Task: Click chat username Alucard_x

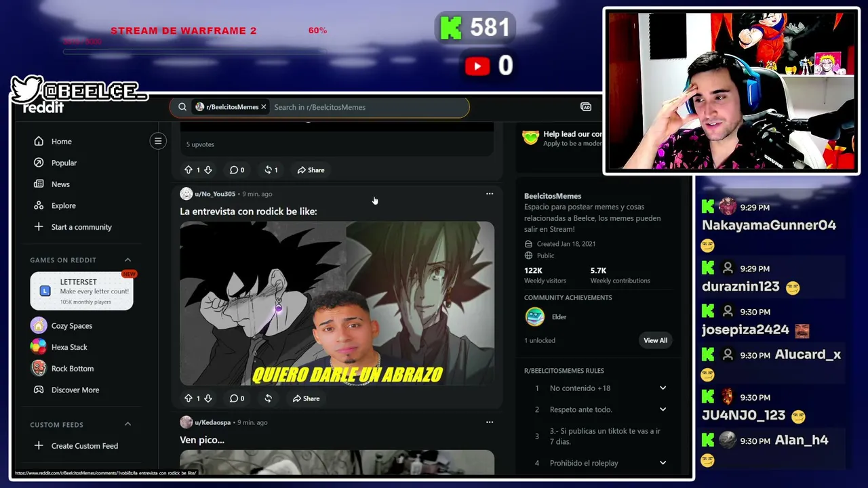Action: pyautogui.click(x=808, y=354)
